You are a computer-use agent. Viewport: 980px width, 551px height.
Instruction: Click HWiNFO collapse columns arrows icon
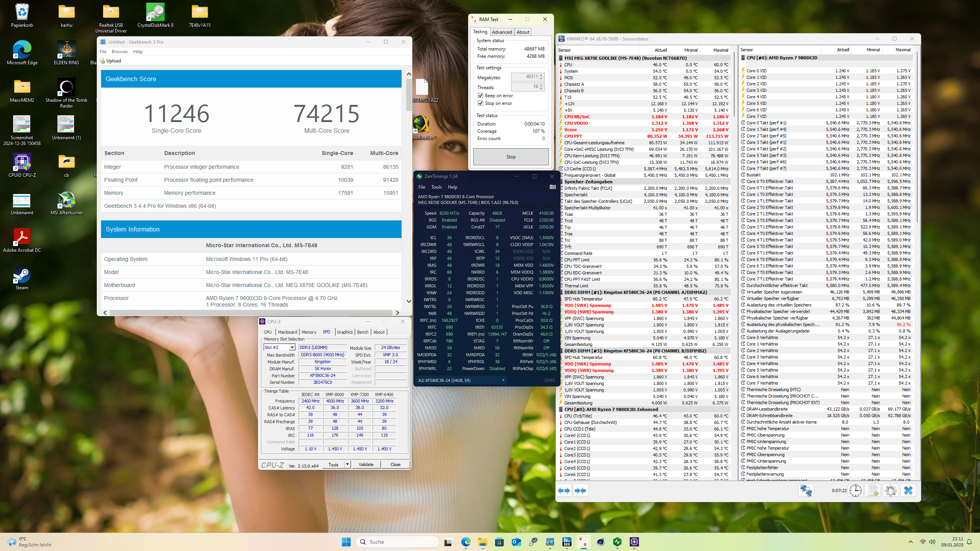pos(580,491)
